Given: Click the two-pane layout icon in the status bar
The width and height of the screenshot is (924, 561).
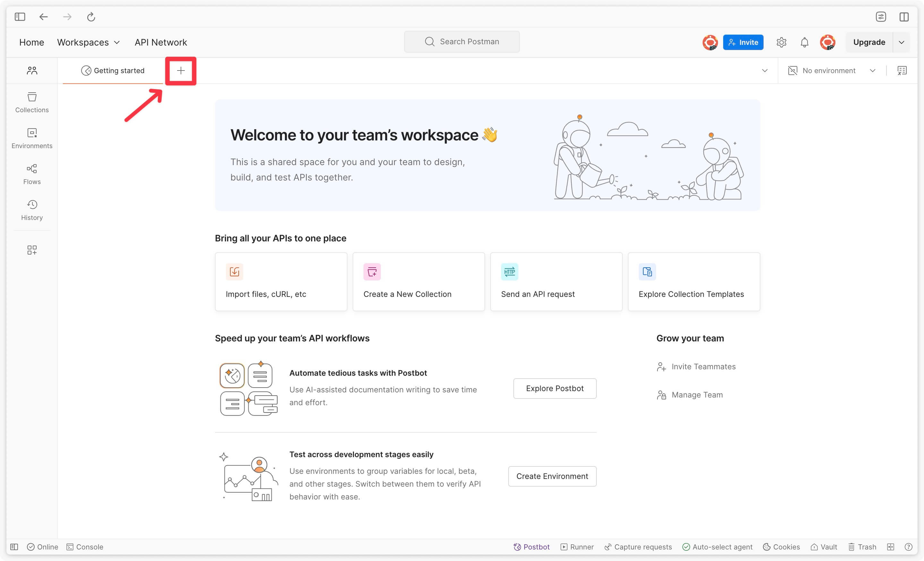Looking at the screenshot, I should pos(891,547).
